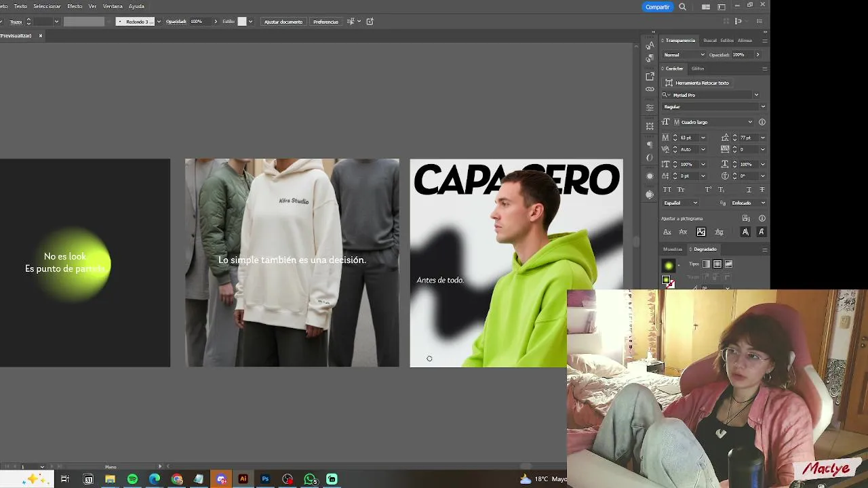Viewport: 868px width, 488px height.
Task: Click the Herramienta Retocar texto button
Action: (x=697, y=83)
